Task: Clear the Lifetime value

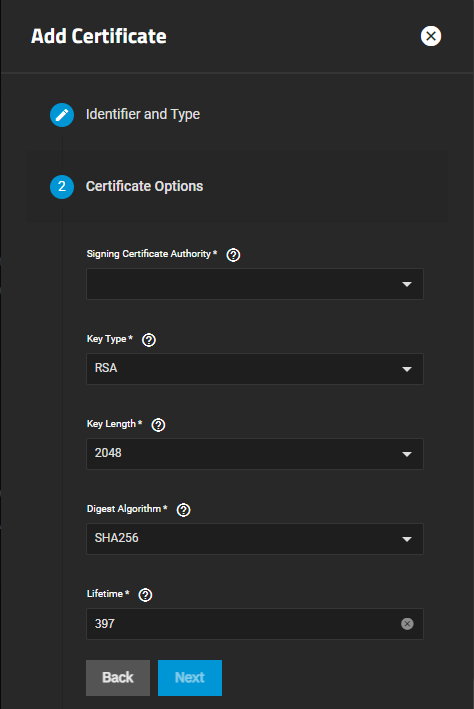Action: click(407, 624)
